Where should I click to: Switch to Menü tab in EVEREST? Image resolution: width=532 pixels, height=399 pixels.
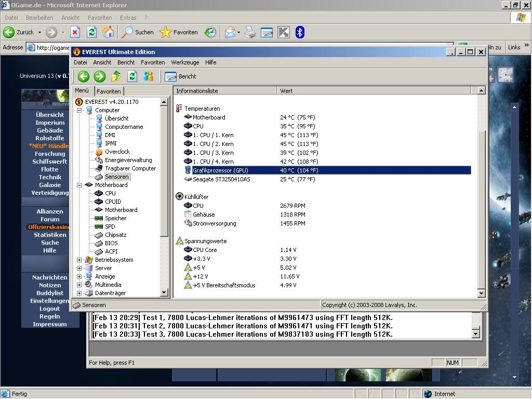click(82, 90)
